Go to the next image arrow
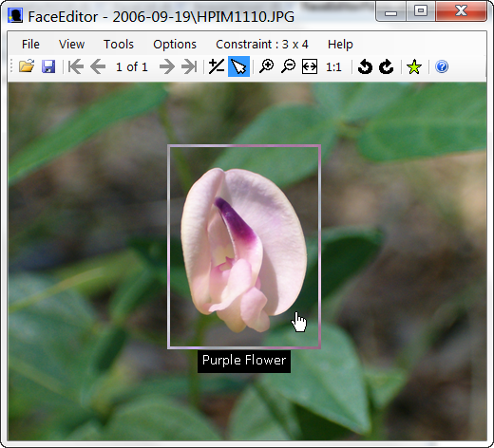The image size is (494, 448). 167,66
